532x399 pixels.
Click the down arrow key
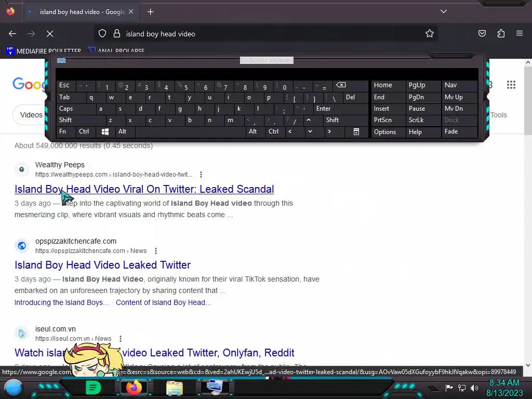314,131
